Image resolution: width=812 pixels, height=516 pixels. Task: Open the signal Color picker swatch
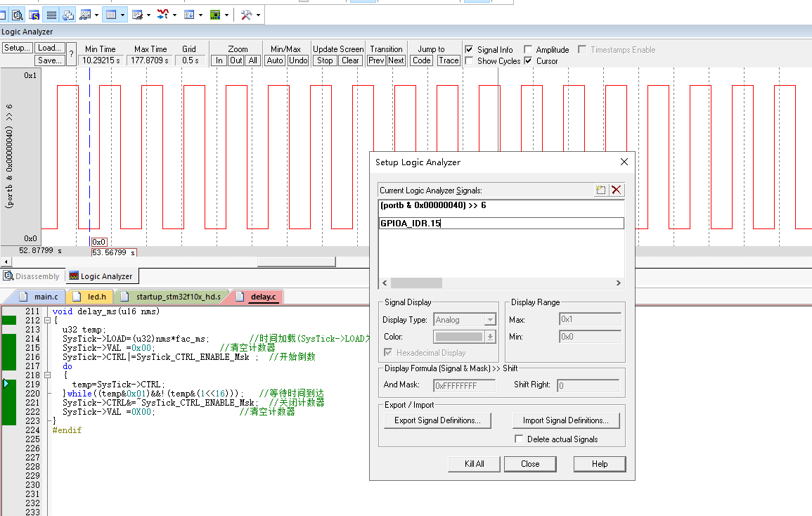point(459,337)
